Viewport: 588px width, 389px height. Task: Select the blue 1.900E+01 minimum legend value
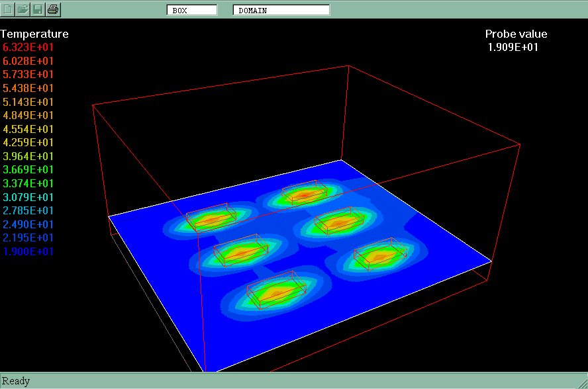point(28,251)
